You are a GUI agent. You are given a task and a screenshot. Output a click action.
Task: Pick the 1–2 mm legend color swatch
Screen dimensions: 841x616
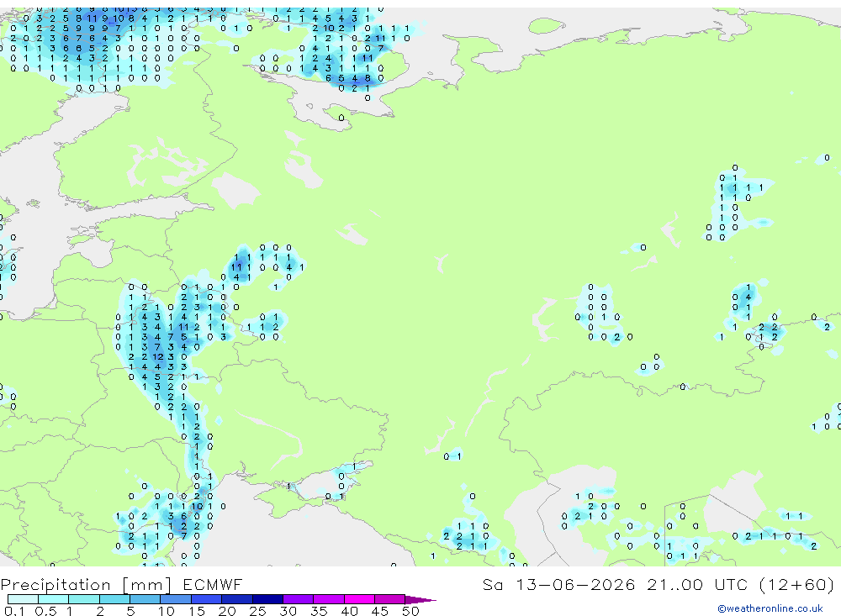[x=83, y=599]
